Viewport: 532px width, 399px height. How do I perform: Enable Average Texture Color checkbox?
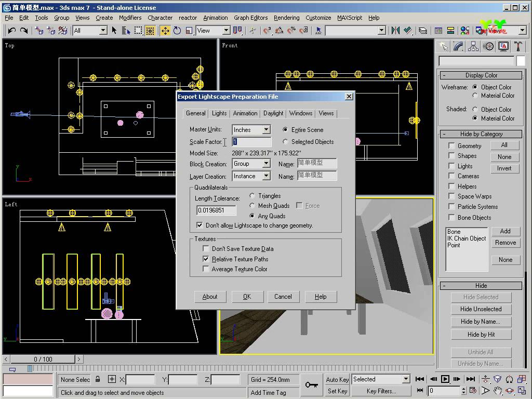206,269
